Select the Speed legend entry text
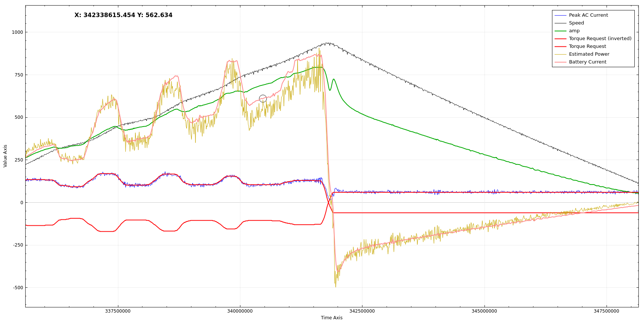 [576, 23]
